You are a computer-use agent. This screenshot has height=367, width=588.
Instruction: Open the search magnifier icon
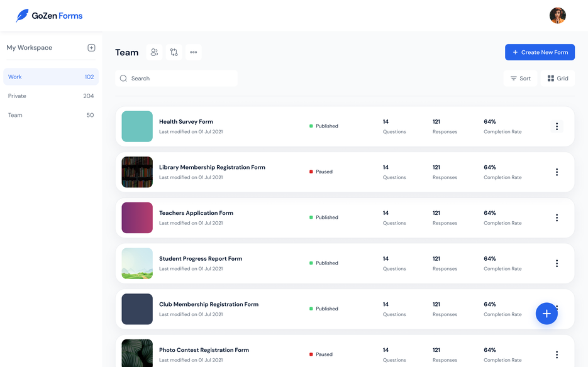click(x=123, y=78)
